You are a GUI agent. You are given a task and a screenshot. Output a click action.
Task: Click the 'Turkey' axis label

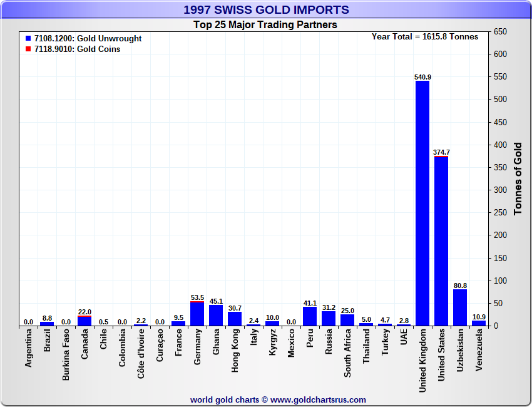[385, 342]
